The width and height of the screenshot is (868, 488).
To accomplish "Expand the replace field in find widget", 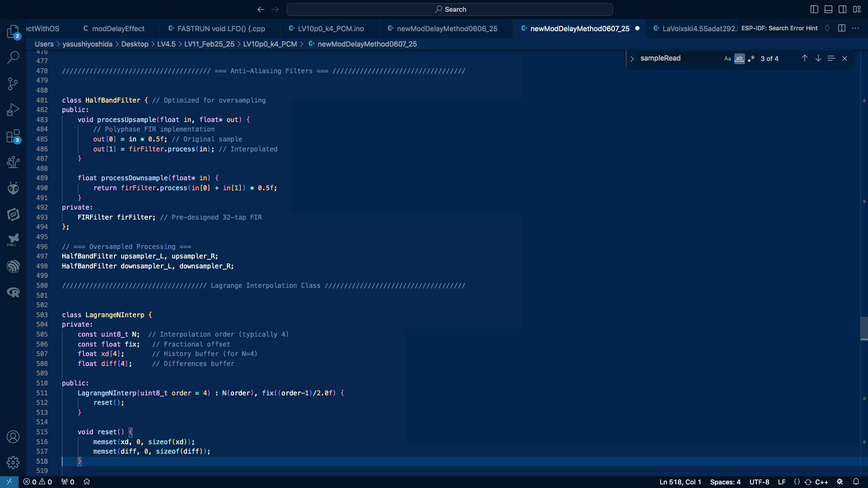I will coord(632,59).
